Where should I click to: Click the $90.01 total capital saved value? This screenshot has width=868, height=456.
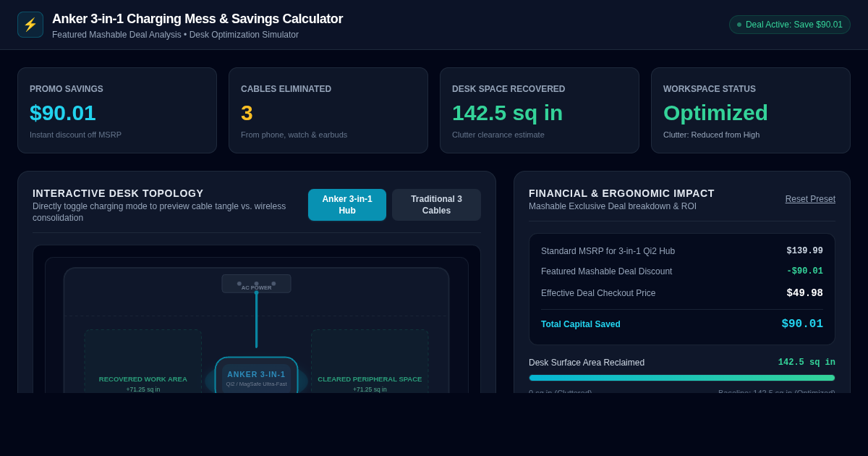click(802, 324)
